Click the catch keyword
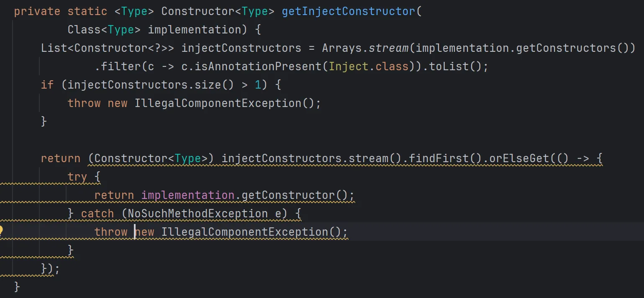 coord(97,214)
